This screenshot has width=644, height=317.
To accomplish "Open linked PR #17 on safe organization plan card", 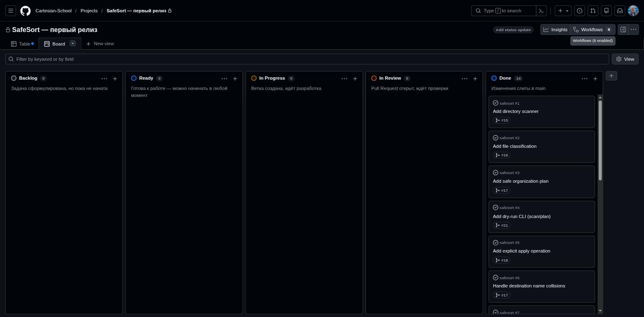I will [x=501, y=191].
